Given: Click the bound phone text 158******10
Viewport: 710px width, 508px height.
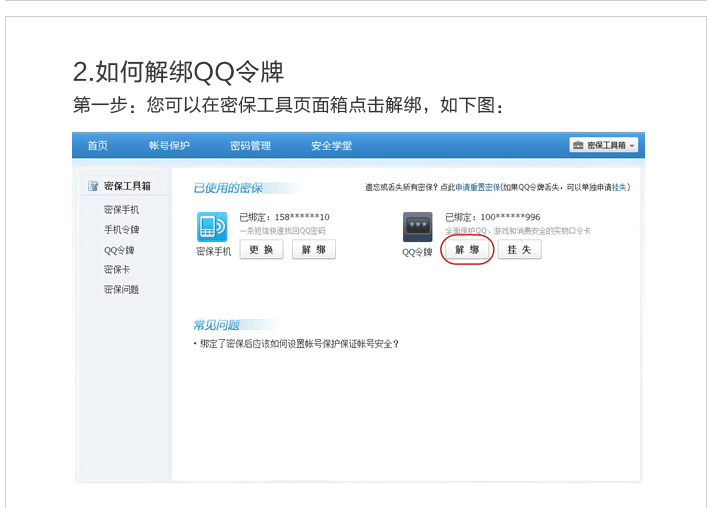Looking at the screenshot, I should click(302, 217).
